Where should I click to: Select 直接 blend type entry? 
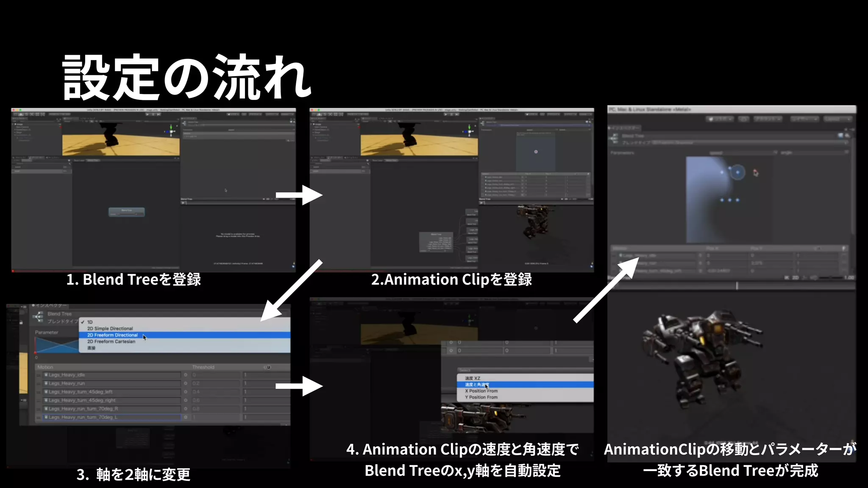point(185,348)
